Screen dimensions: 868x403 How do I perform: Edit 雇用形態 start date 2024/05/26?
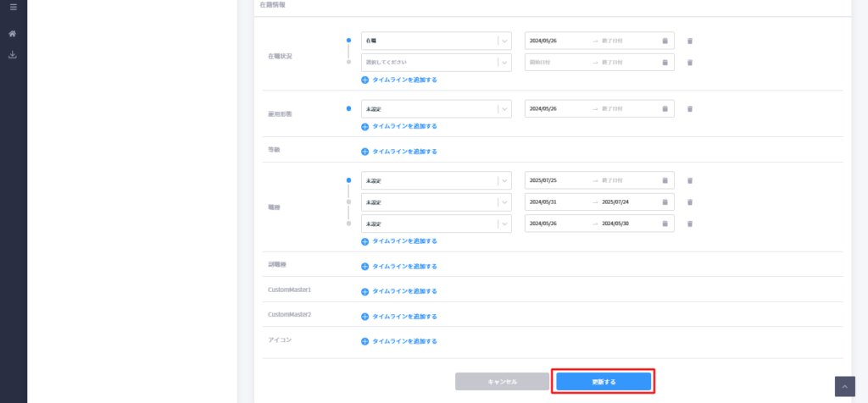[543, 109]
